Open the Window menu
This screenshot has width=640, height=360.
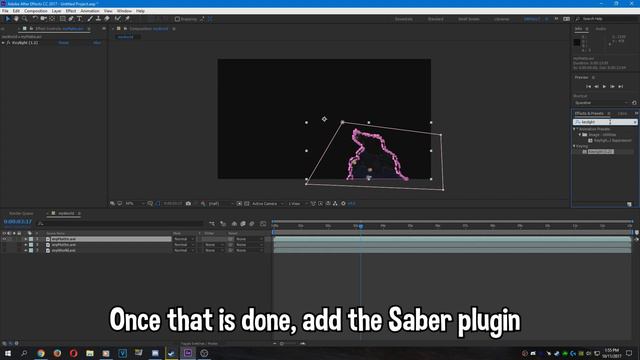pos(124,11)
